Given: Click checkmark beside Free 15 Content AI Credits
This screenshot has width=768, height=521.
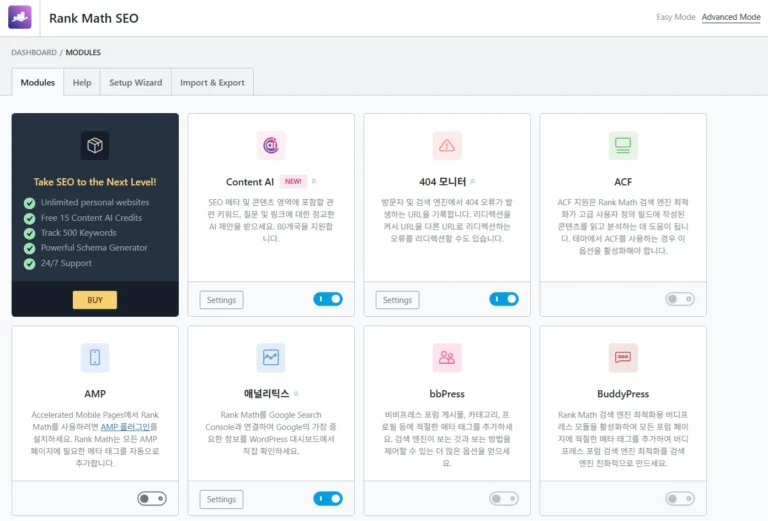Looking at the screenshot, I should click(29, 218).
